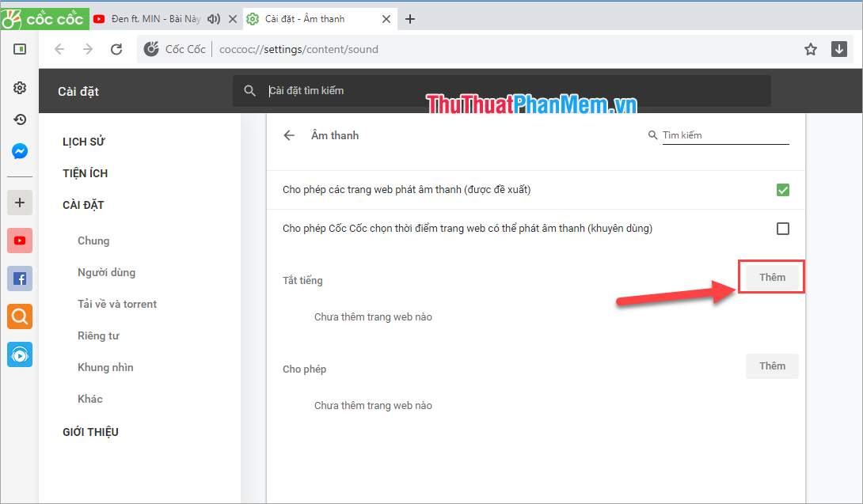The height and width of the screenshot is (504, 863).
Task: Open downloads with the green download icon
Action: [838, 48]
